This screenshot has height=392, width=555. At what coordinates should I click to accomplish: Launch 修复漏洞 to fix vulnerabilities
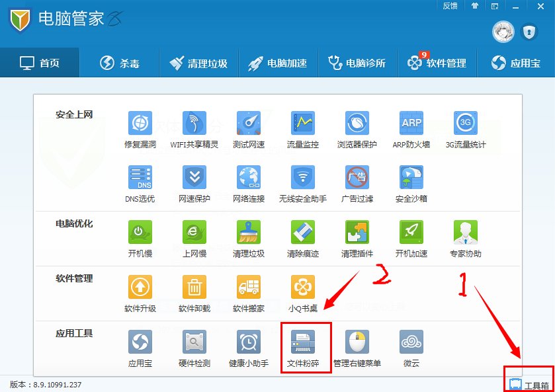coord(139,124)
